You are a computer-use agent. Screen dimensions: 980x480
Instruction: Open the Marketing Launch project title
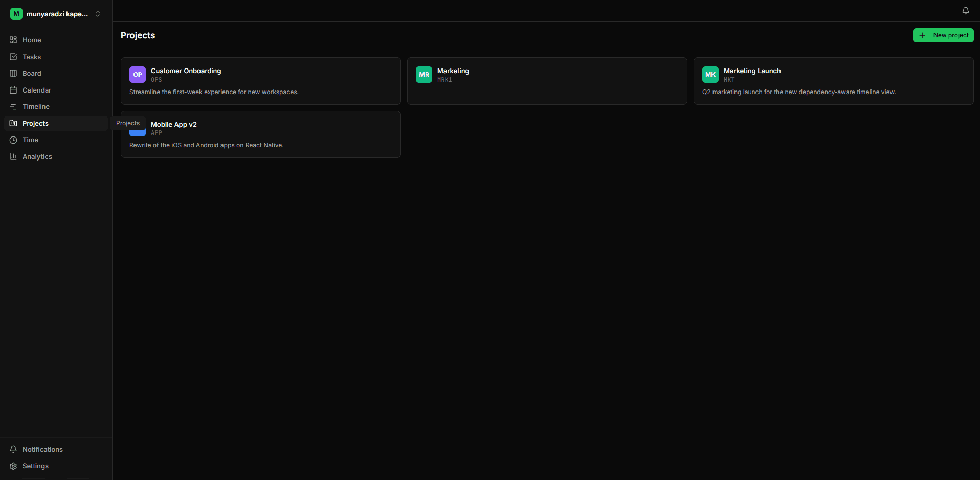click(752, 71)
